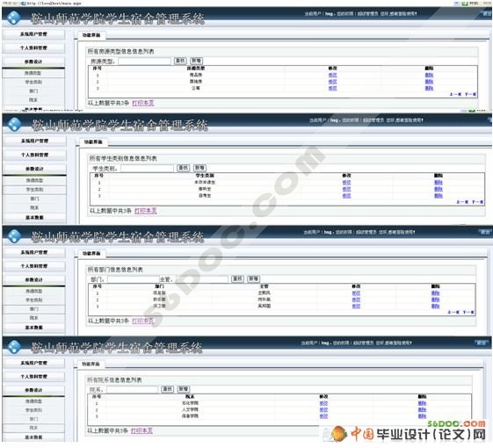Focus the 院系 search input field
Image resolution: width=493 pixels, height=448 pixels.
tap(132, 390)
